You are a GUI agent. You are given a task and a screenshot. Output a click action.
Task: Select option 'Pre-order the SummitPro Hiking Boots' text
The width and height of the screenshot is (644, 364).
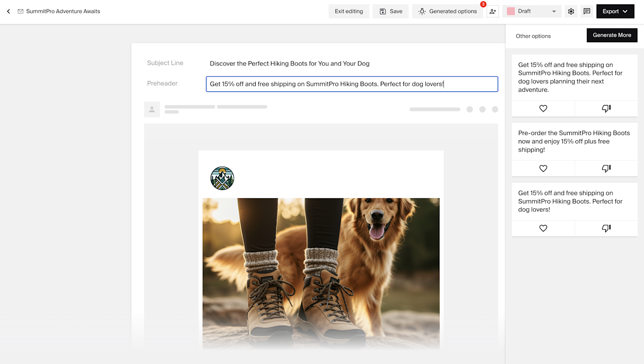click(x=574, y=141)
